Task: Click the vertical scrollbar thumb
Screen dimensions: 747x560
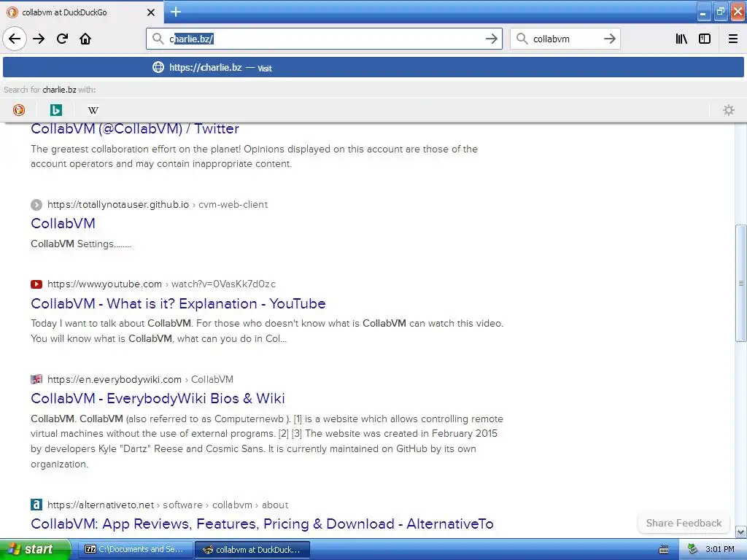Action: [x=740, y=283]
